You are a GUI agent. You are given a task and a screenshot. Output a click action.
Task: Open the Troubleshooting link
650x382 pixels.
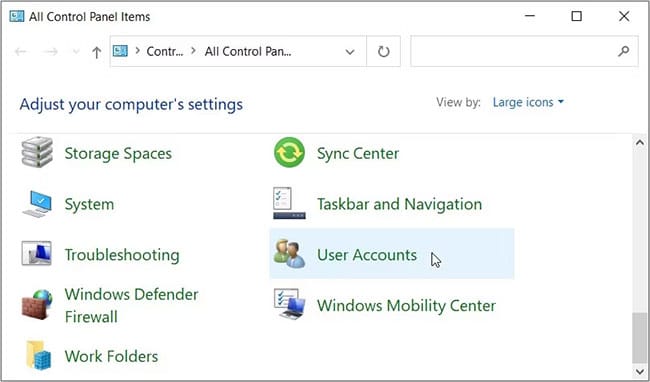click(122, 255)
